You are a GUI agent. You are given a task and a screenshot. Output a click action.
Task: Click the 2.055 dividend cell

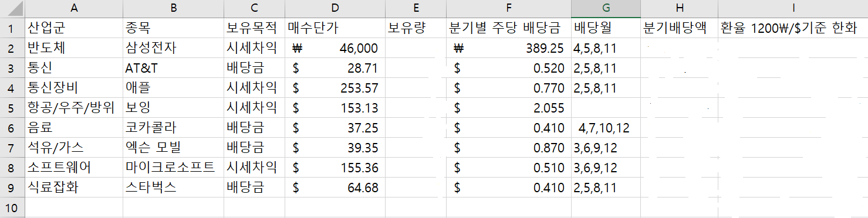pyautogui.click(x=508, y=107)
